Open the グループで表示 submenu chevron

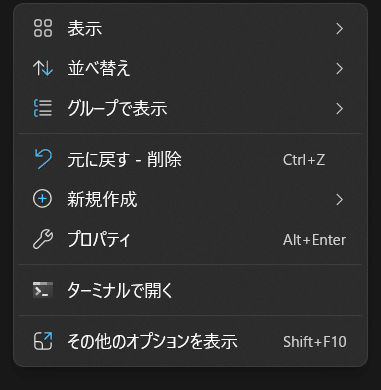(x=339, y=109)
